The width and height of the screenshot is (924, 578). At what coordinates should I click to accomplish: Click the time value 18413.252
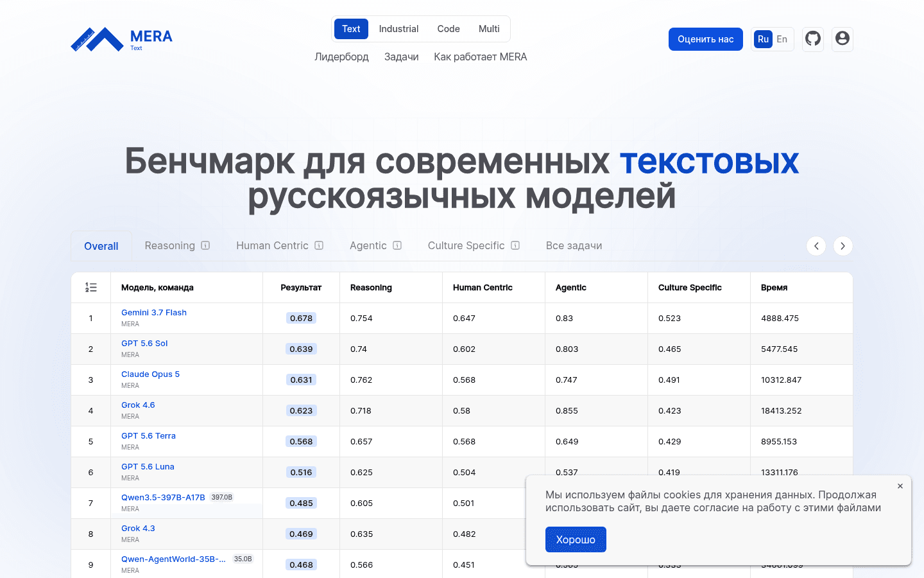click(x=782, y=410)
